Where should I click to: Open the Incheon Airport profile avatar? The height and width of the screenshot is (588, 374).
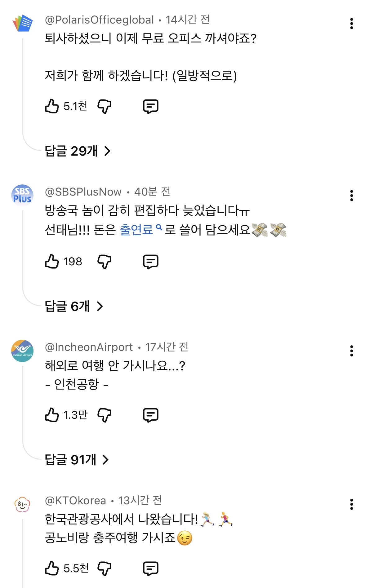tap(22, 351)
